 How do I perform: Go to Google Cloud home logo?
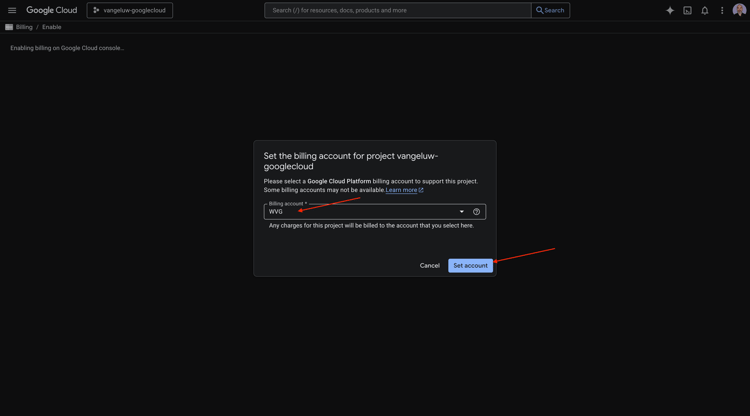52,10
